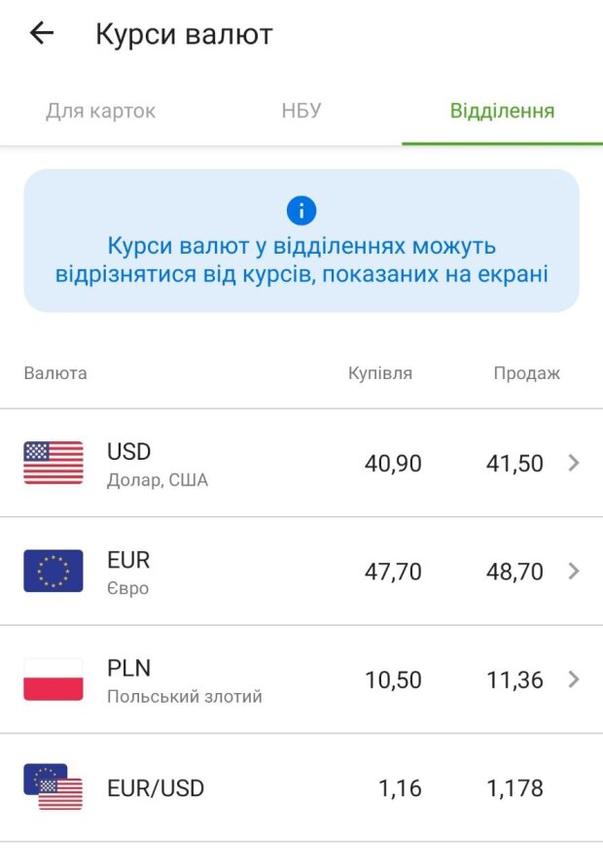Tap the European Union flag icon

[x=53, y=571]
